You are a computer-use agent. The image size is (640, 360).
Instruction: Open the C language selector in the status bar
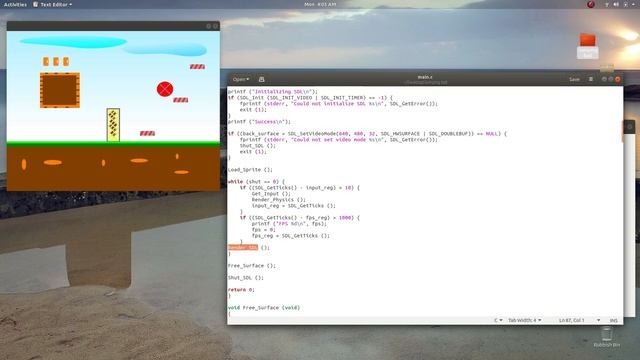pyautogui.click(x=498, y=320)
